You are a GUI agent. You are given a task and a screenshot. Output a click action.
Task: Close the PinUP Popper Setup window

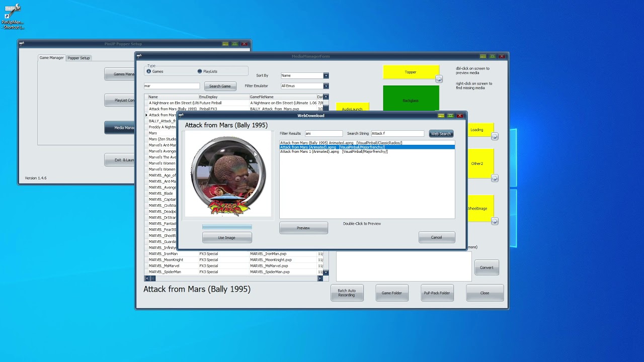coord(245,44)
